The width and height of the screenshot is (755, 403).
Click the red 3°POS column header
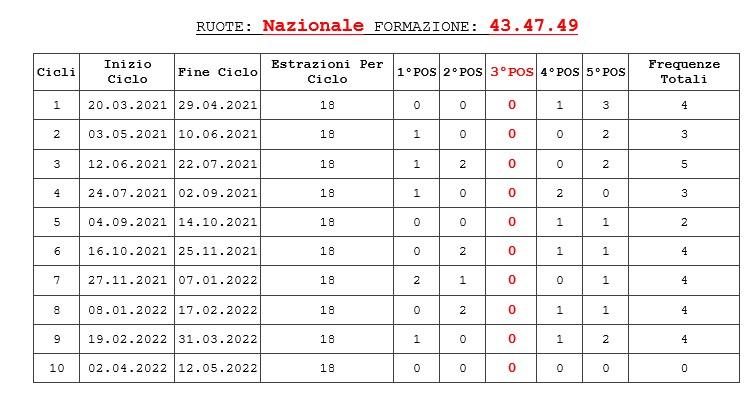tap(511, 72)
